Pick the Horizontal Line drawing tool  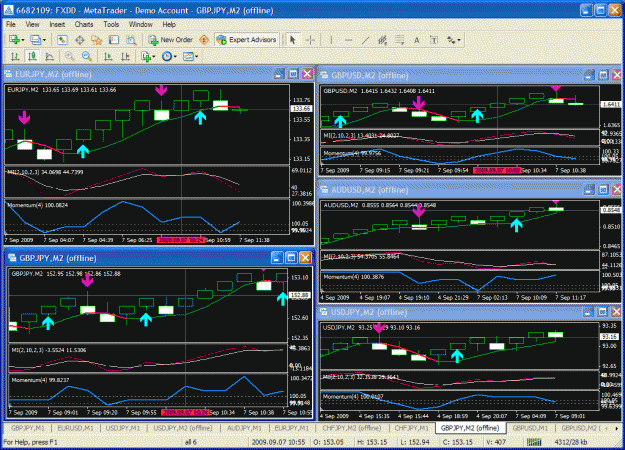point(348,40)
